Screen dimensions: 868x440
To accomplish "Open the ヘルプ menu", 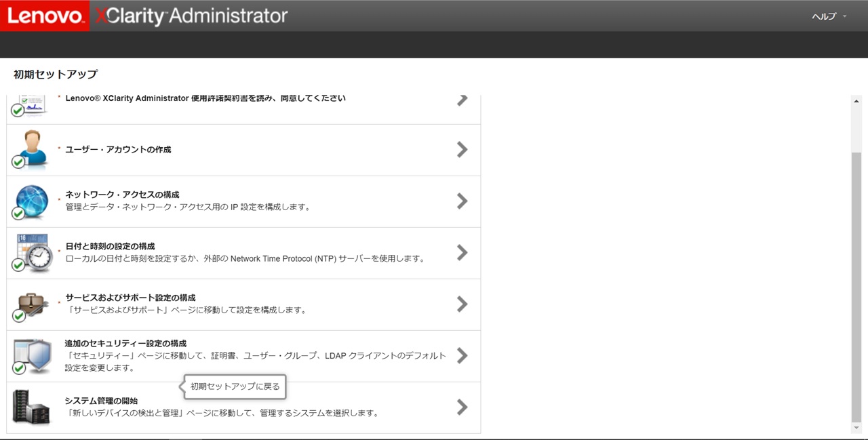I will pyautogui.click(x=829, y=16).
